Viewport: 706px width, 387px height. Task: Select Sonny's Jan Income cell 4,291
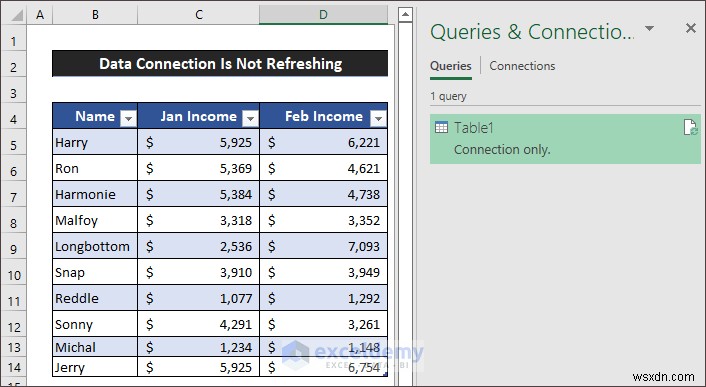click(199, 324)
